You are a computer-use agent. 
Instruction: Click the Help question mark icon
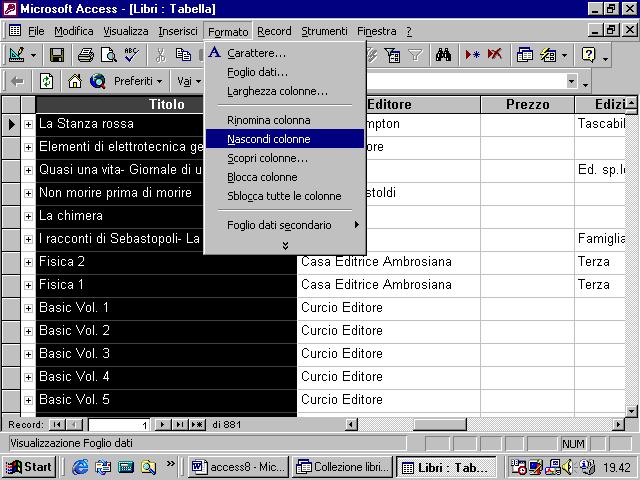point(589,55)
